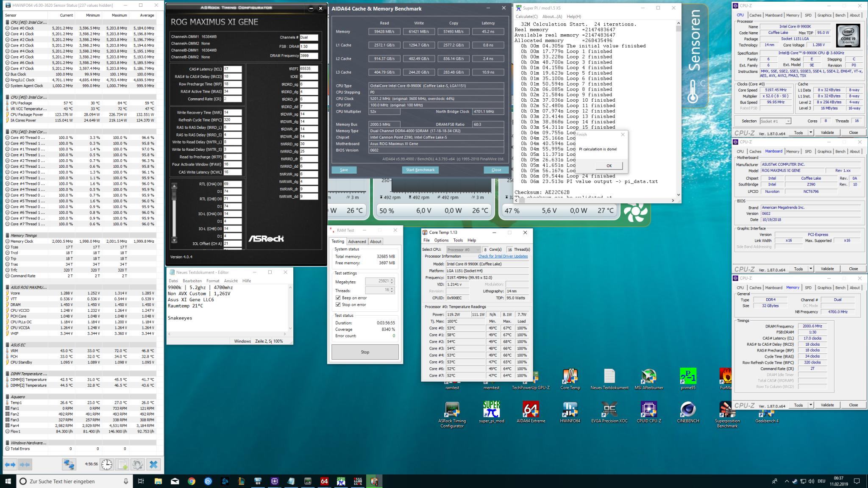Toggle Beep on error checkbox in RAM Test
868x488 pixels.
[338, 298]
